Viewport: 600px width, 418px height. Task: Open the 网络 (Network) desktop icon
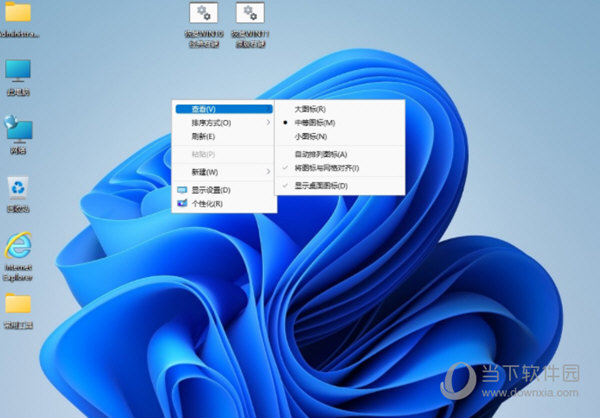point(18,134)
